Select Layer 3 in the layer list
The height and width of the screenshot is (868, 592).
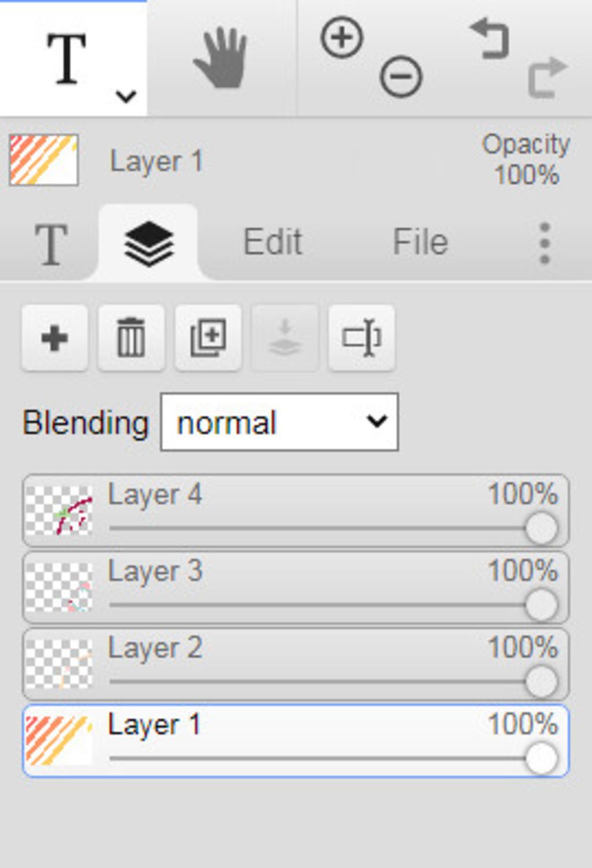click(x=295, y=588)
